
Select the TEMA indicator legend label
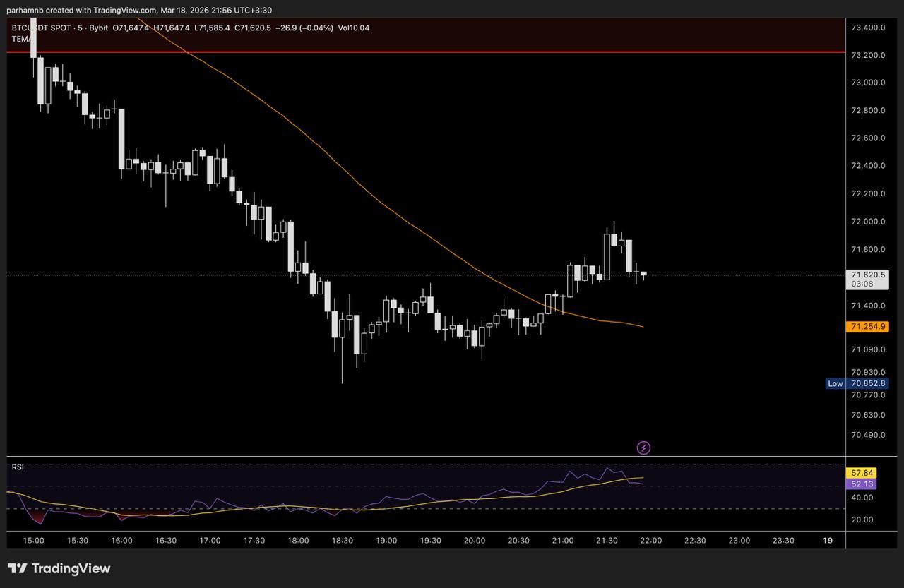click(21, 39)
